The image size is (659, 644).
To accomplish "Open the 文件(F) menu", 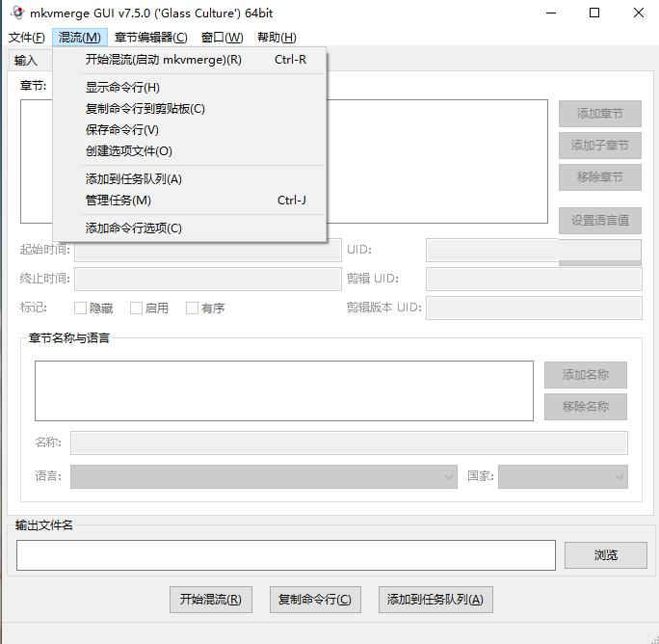I will 27,38.
